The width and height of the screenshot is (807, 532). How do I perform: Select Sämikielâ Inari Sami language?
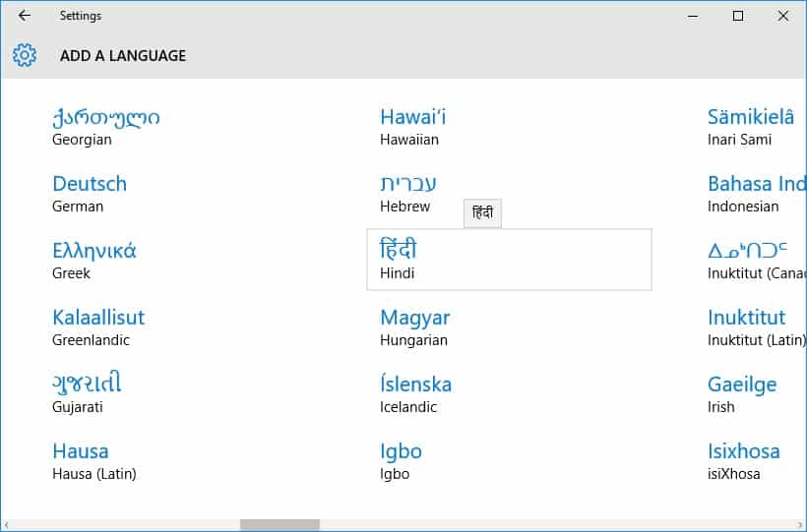751,128
